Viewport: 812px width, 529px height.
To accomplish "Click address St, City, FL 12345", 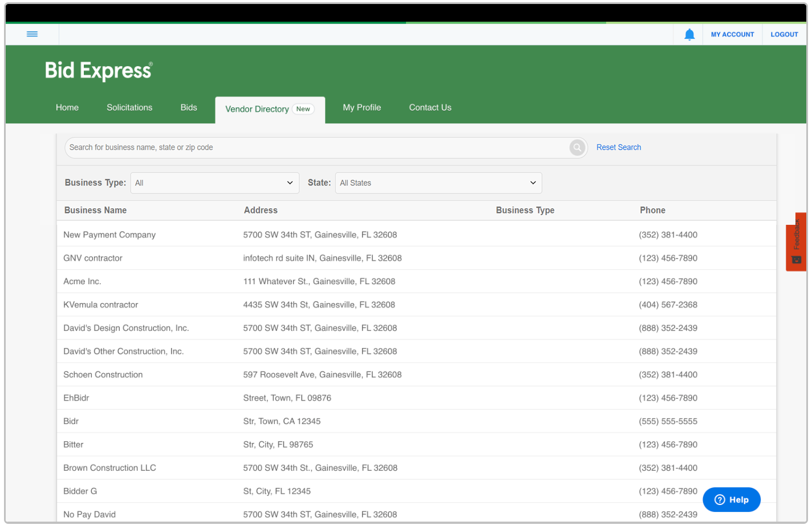I will pyautogui.click(x=277, y=491).
